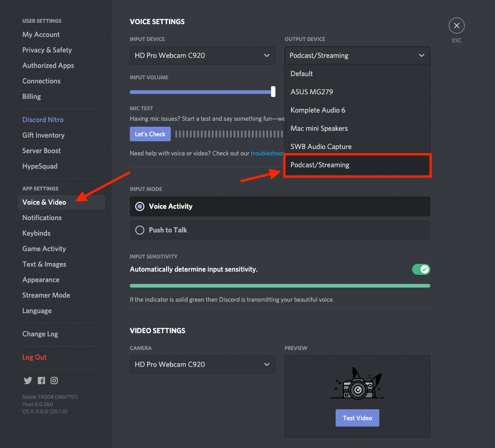
Task: Choose Komplete Audio 6 output device
Action: 357,110
